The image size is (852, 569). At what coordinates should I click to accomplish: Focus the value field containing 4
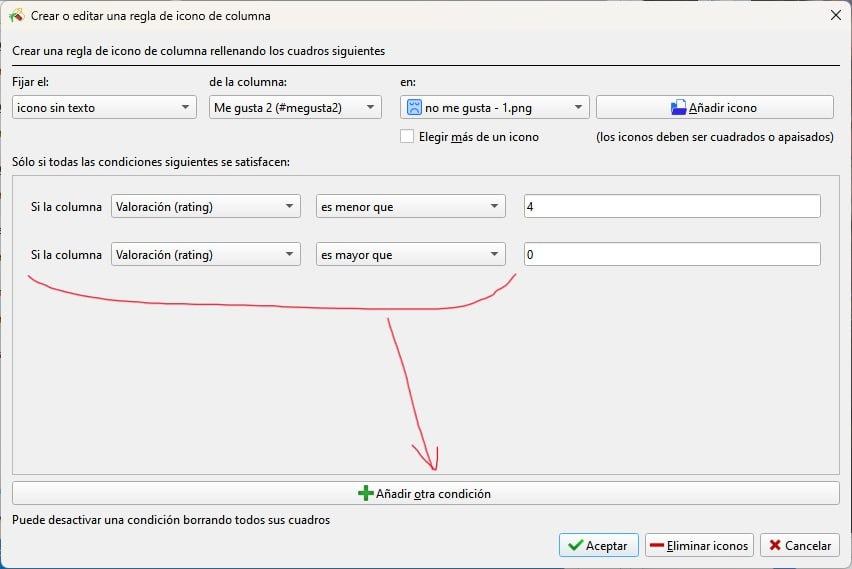672,207
